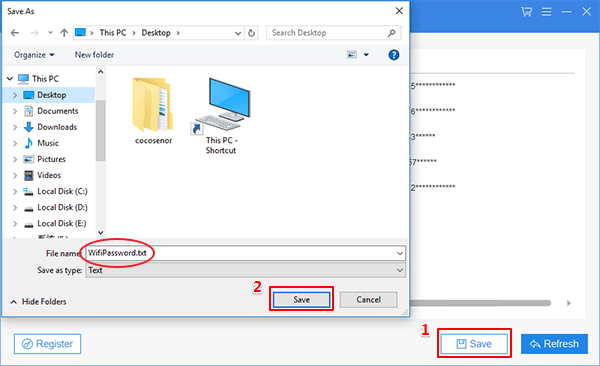Select Pictures in the navigation tree

click(x=51, y=159)
